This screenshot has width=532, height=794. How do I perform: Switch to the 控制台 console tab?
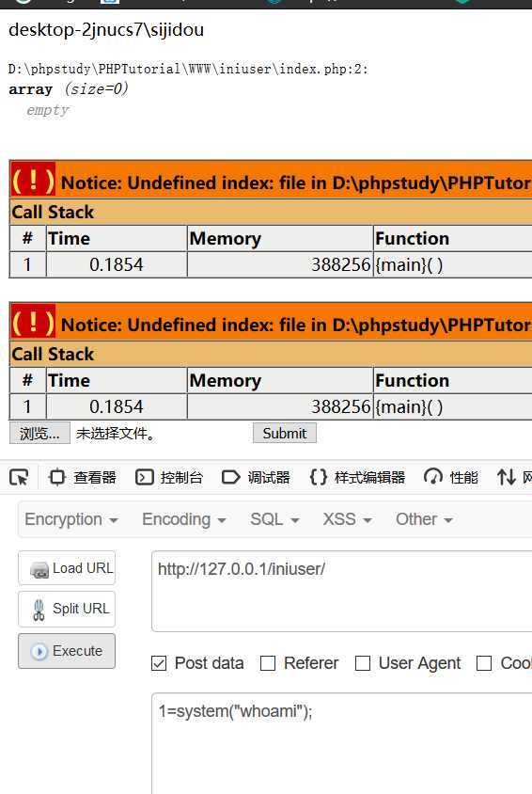point(169,477)
